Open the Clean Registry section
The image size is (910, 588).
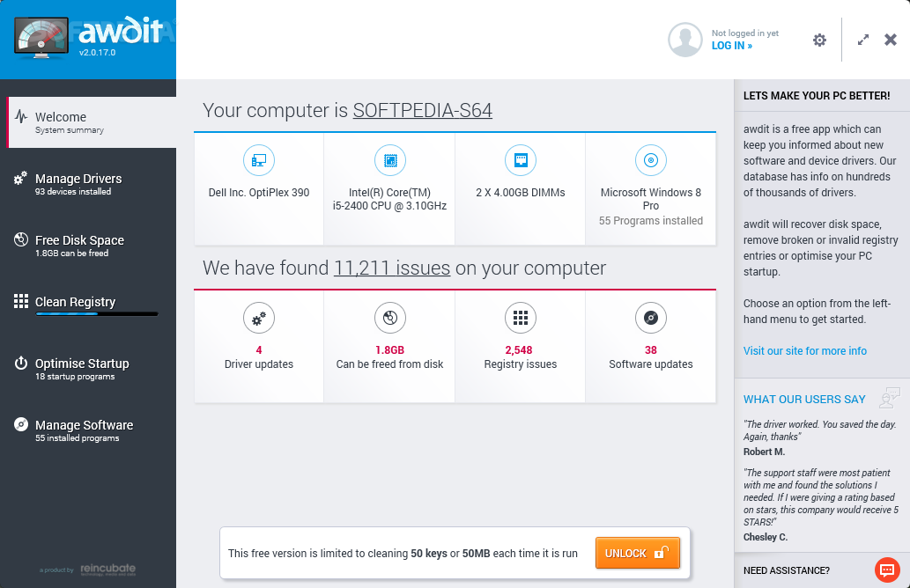click(x=88, y=306)
